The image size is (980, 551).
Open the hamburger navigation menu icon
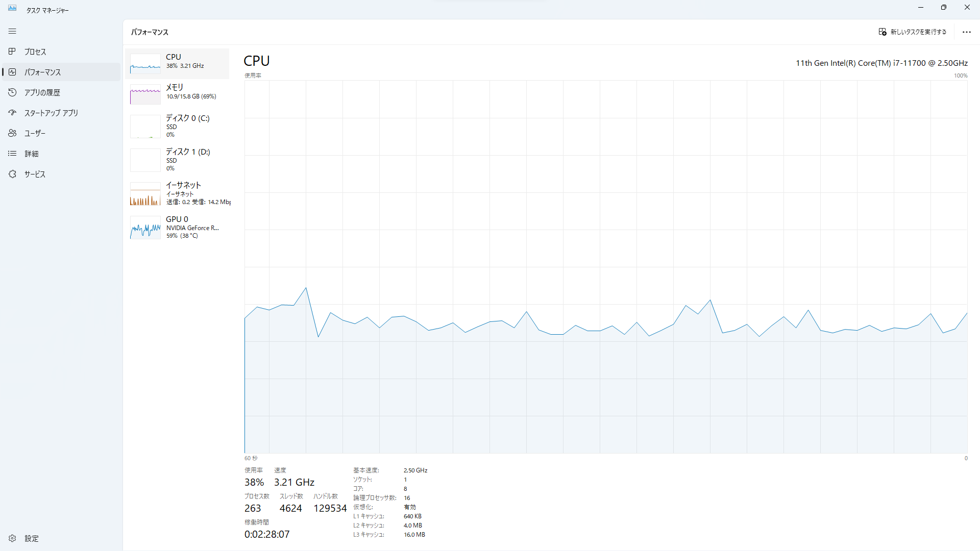(12, 32)
